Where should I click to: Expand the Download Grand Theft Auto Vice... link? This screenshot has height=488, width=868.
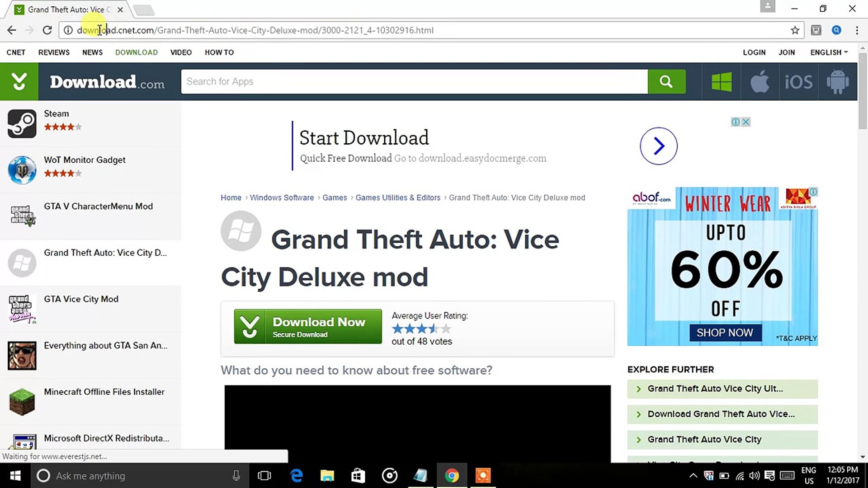coord(722,413)
